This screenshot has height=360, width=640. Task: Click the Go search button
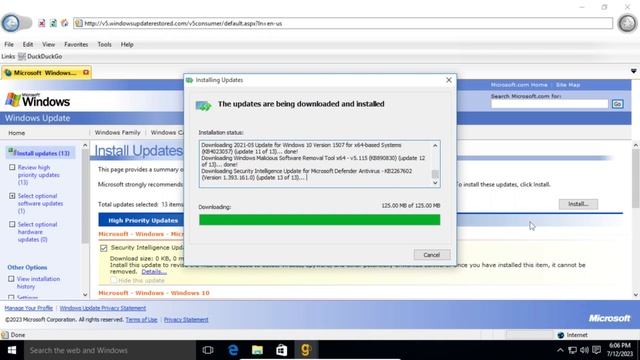click(617, 104)
